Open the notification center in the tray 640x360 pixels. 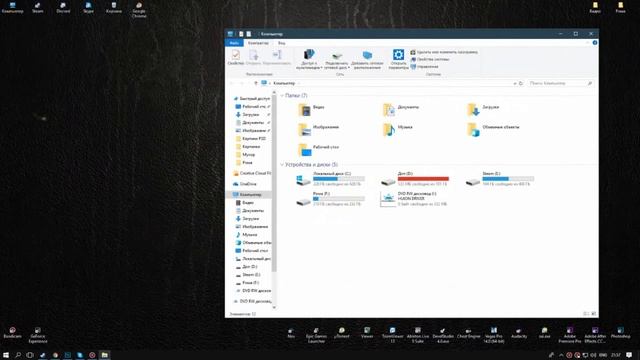(x=629, y=355)
